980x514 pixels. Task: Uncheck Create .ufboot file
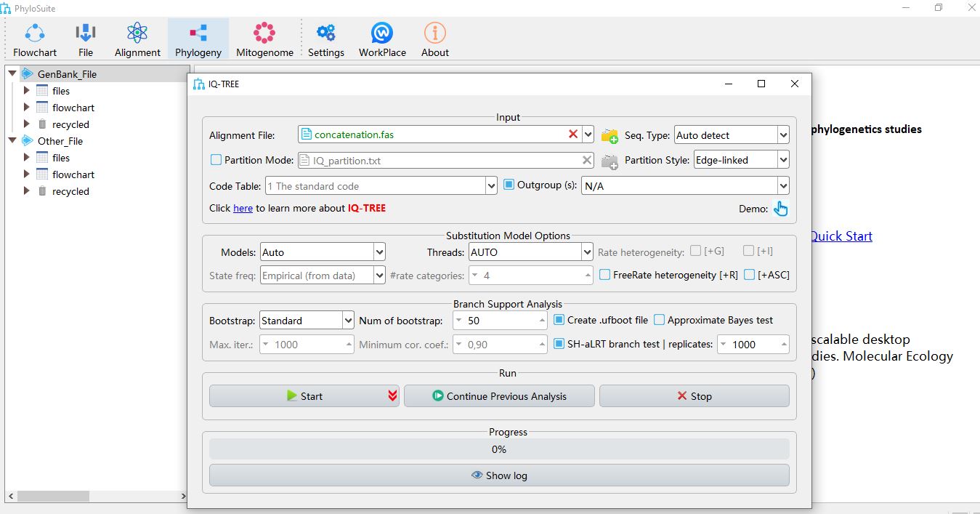point(559,320)
